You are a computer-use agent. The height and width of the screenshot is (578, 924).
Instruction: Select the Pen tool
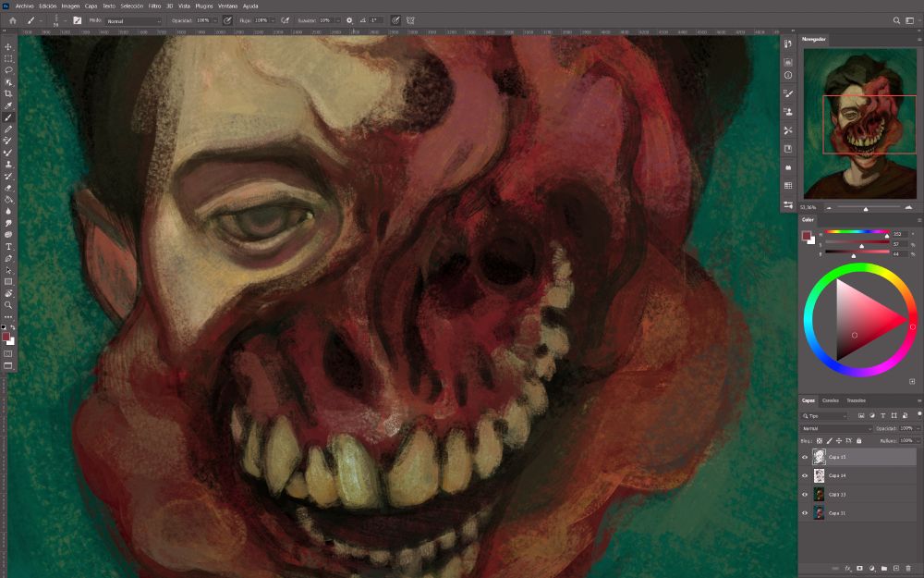click(x=8, y=258)
